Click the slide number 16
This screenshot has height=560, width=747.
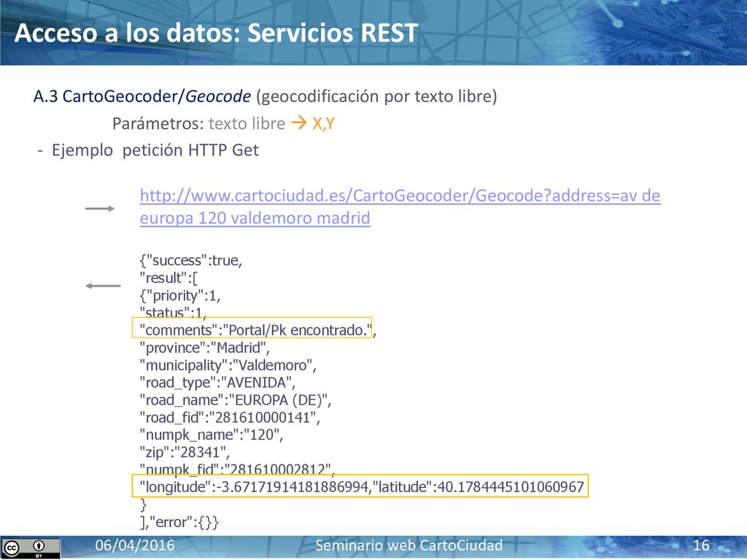pos(701,545)
